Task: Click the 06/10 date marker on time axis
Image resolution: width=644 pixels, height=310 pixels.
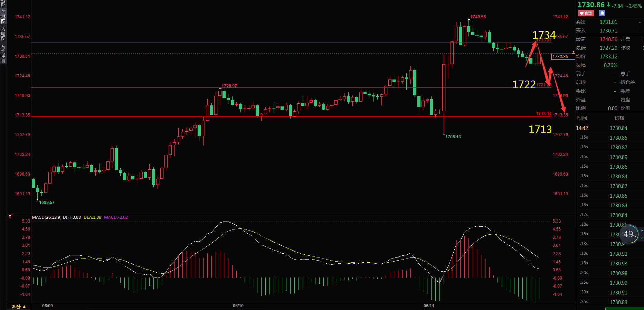Action: pyautogui.click(x=238, y=306)
